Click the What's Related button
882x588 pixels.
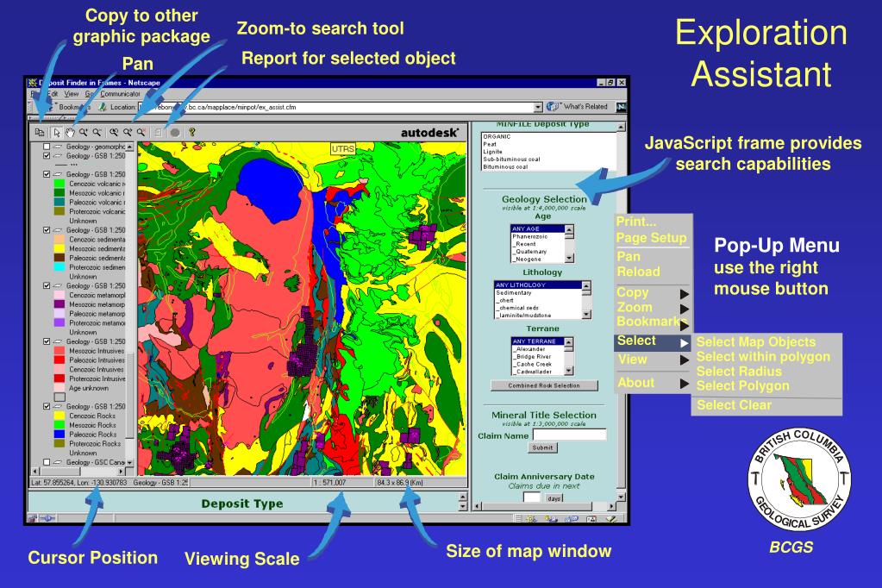click(x=579, y=106)
